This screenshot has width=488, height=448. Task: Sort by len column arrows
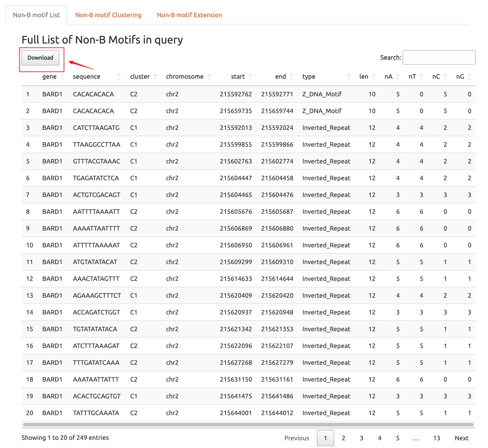coord(374,77)
